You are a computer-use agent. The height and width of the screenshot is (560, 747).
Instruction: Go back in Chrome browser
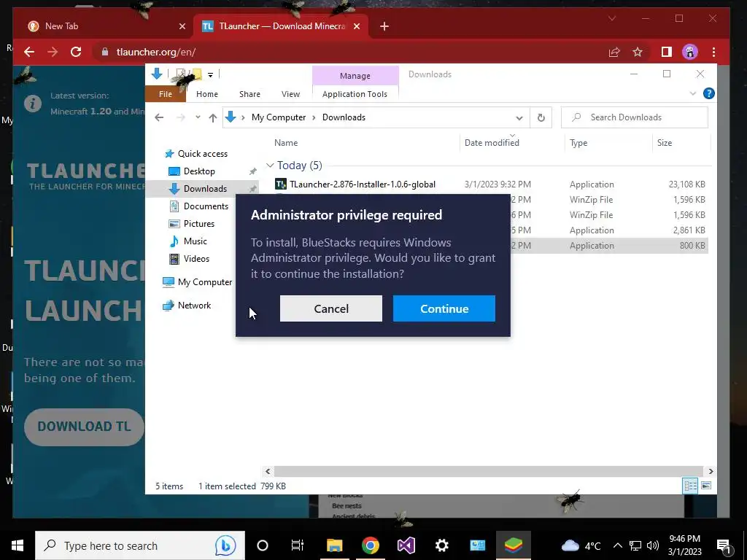point(29,52)
